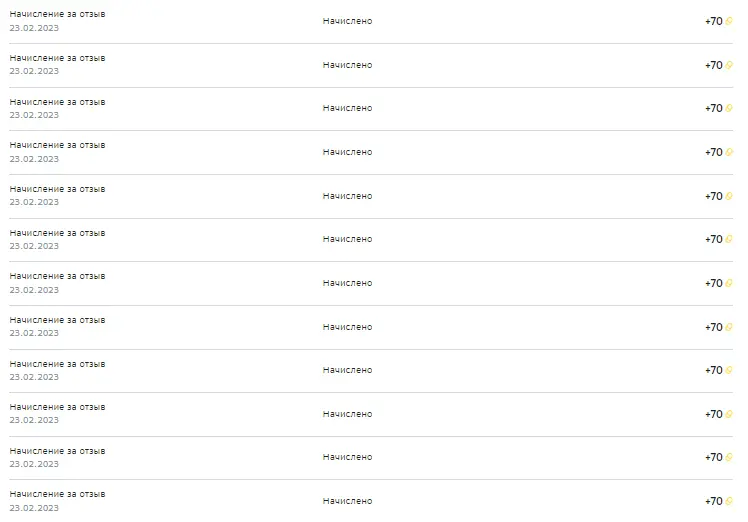Click the coin icon in the sixth row

point(729,239)
